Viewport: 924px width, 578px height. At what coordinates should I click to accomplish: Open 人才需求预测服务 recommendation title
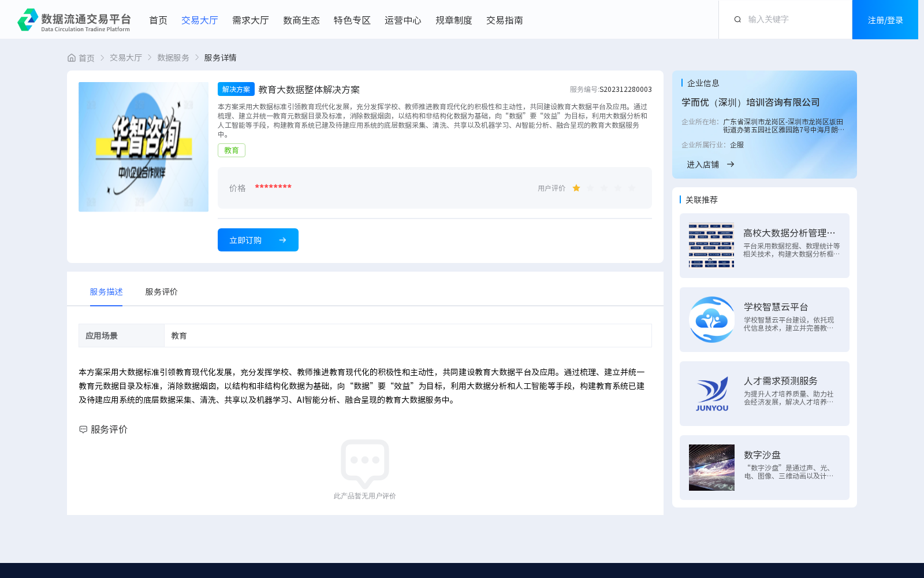(x=781, y=381)
